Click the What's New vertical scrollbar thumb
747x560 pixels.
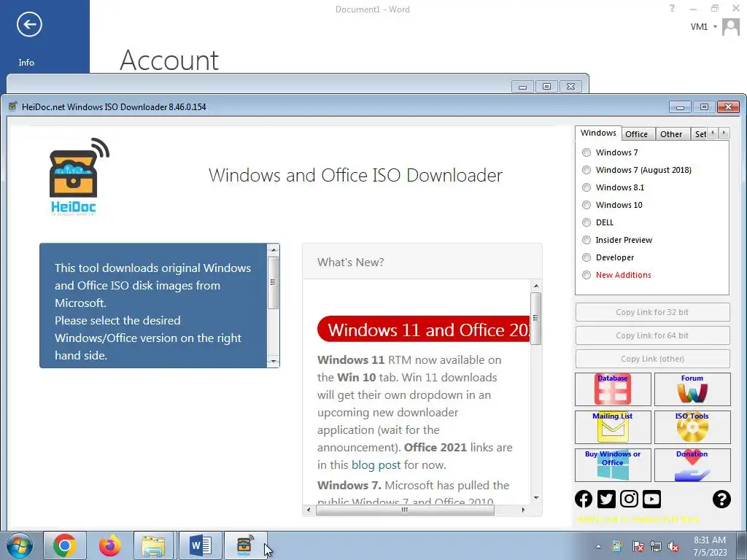(x=536, y=318)
